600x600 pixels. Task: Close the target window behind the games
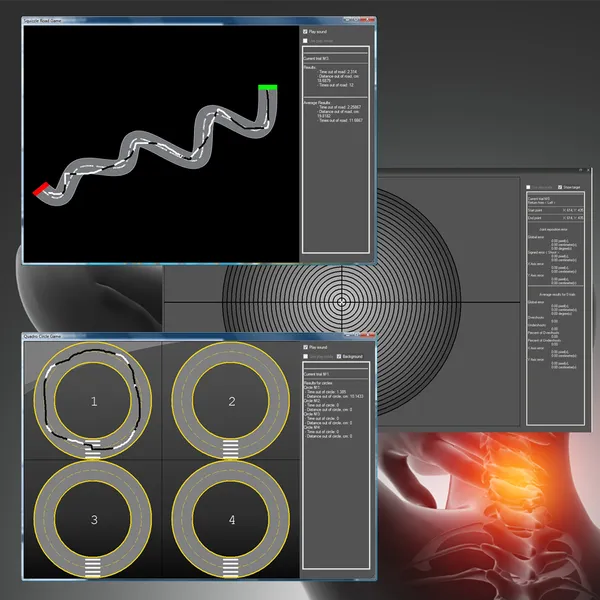tap(588, 170)
